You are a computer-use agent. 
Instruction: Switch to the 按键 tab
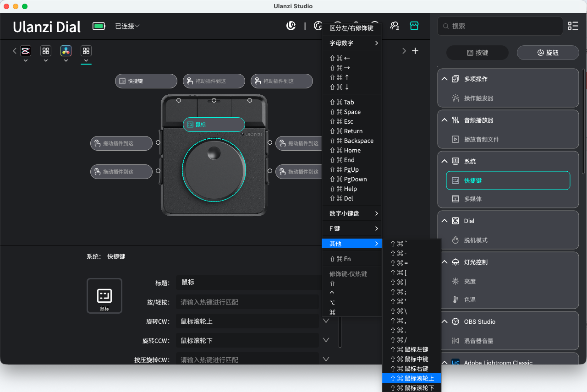pyautogui.click(x=477, y=53)
